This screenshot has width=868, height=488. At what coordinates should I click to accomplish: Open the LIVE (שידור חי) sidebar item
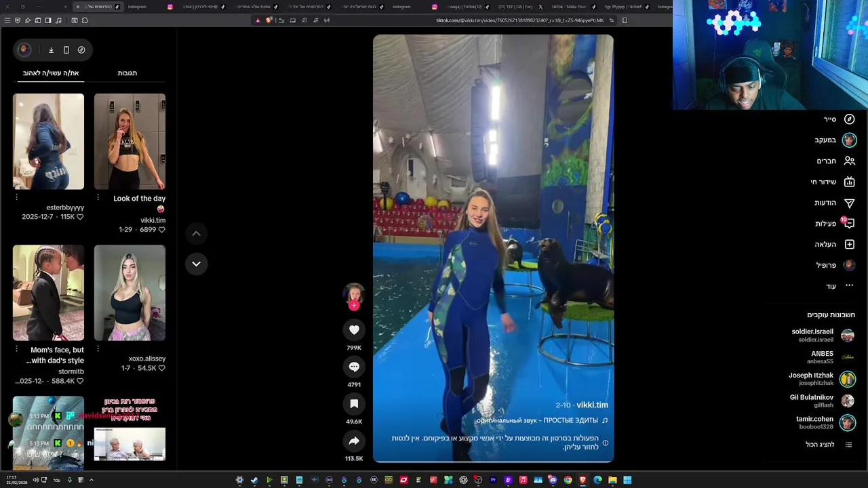[x=832, y=182]
